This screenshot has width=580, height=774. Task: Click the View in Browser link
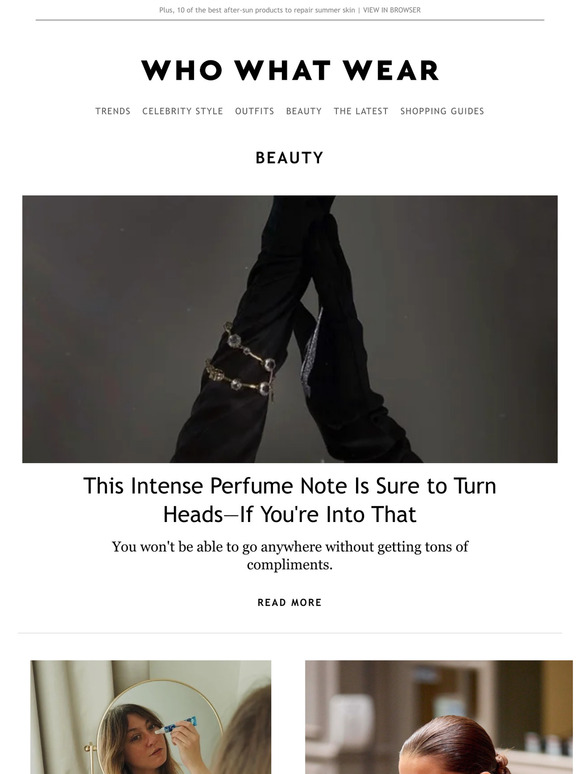pos(392,10)
